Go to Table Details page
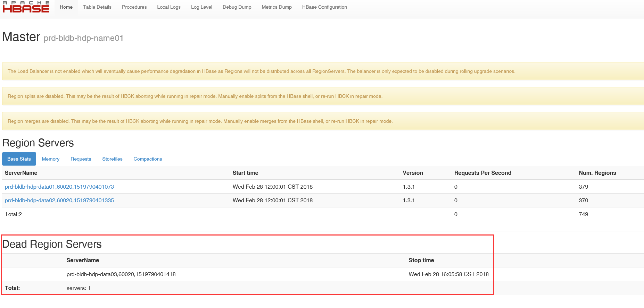This screenshot has height=308, width=644. (97, 7)
